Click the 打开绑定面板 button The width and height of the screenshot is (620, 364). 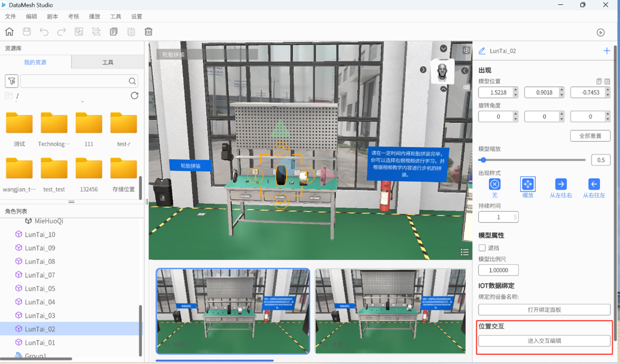[x=544, y=310]
